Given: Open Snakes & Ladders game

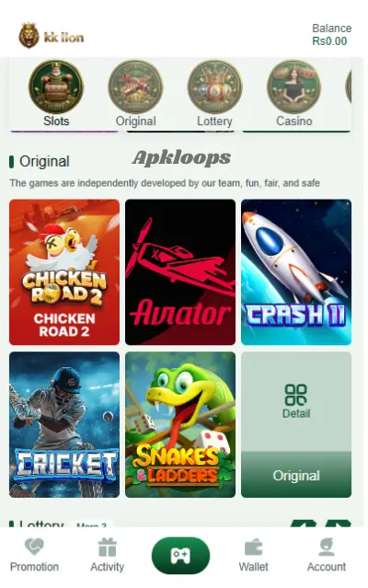Looking at the screenshot, I should [x=180, y=424].
